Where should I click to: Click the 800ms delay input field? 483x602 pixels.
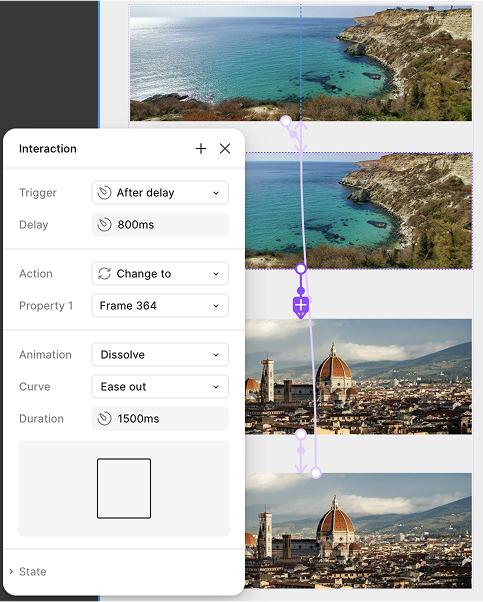tap(160, 225)
